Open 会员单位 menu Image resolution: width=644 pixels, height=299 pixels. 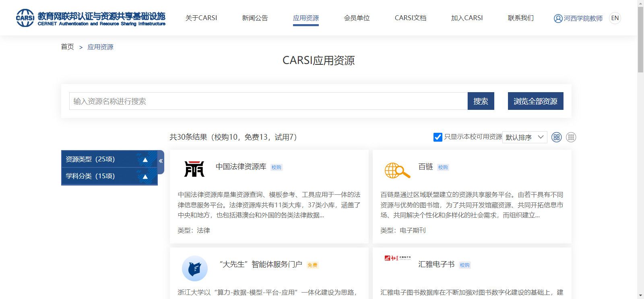click(x=357, y=18)
